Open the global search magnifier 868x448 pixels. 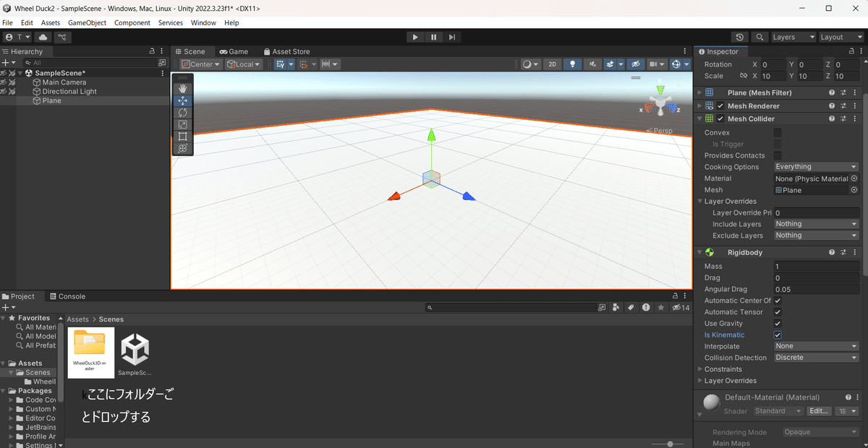click(x=759, y=37)
